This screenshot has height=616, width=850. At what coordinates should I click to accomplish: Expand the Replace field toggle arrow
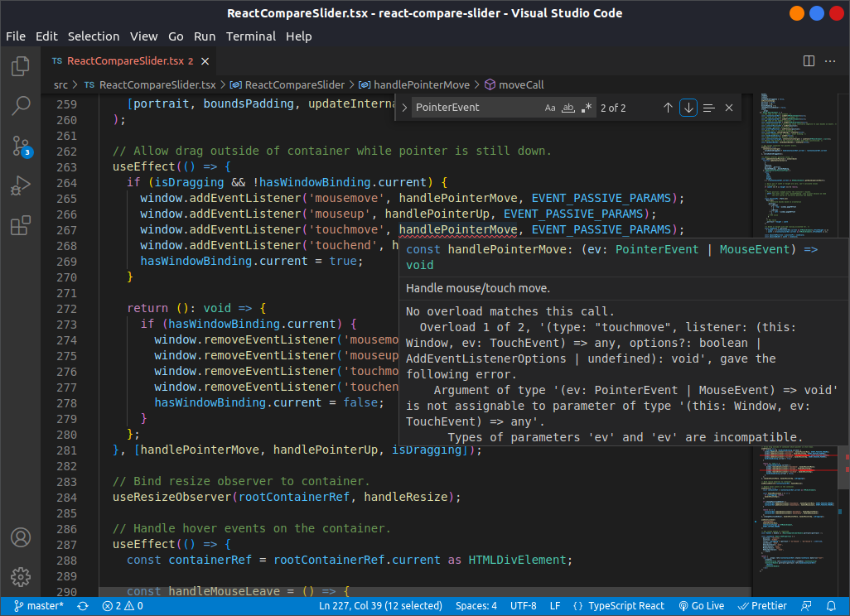pyautogui.click(x=403, y=108)
